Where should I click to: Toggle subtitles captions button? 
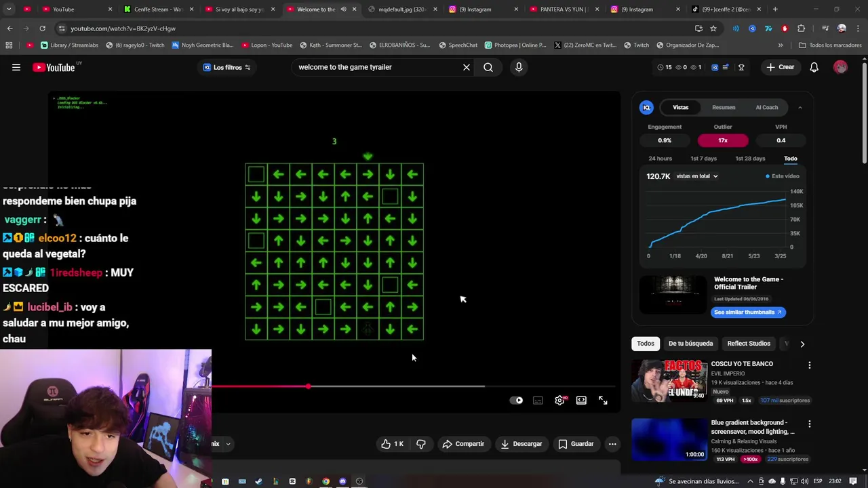(x=538, y=401)
